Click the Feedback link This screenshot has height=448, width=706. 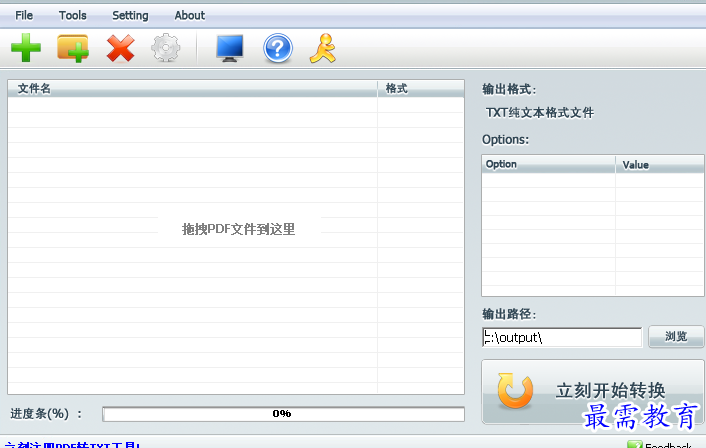[x=668, y=445]
